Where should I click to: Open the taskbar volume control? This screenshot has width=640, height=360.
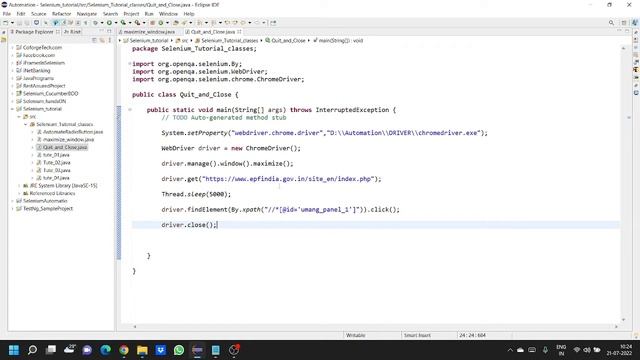(x=587, y=350)
